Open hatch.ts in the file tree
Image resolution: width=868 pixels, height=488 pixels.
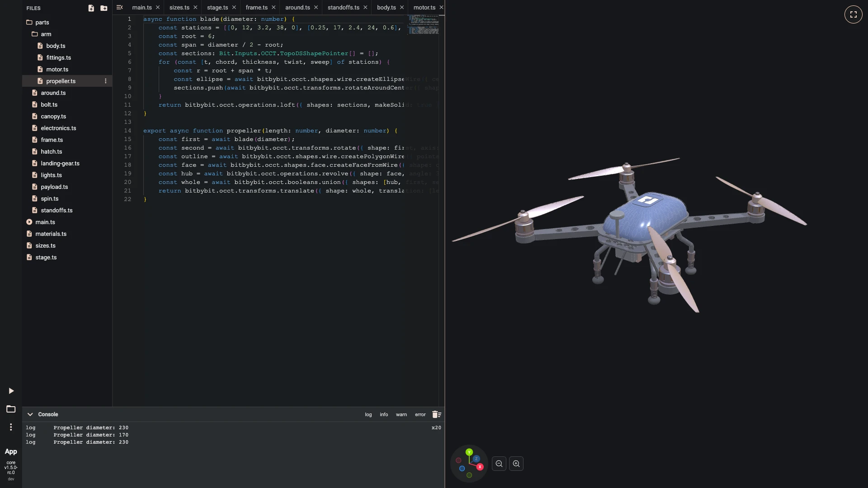[67, 151]
